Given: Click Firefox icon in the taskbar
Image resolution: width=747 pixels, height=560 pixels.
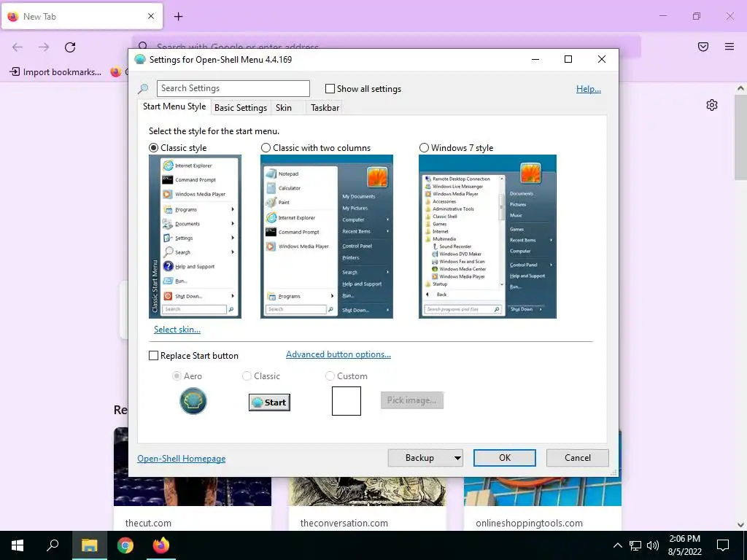Looking at the screenshot, I should 161,545.
